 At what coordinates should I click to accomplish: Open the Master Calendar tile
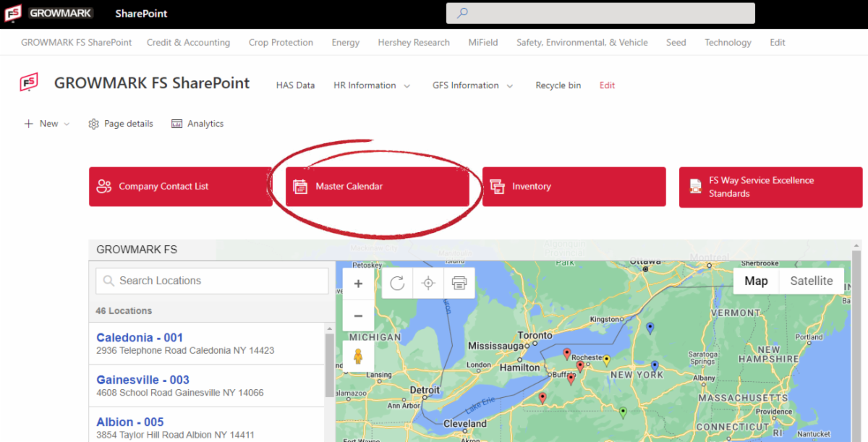click(x=377, y=187)
